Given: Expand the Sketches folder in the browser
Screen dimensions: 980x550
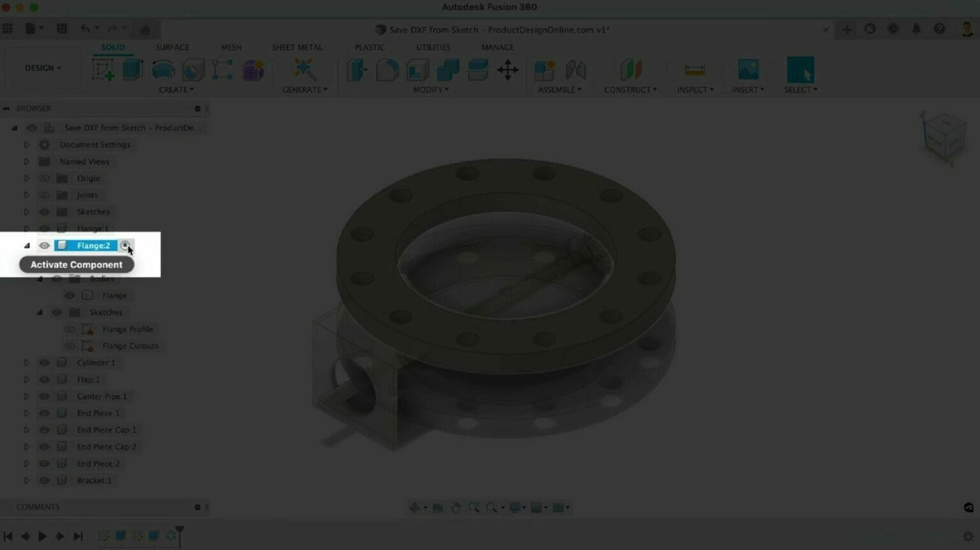Looking at the screenshot, I should click(26, 211).
